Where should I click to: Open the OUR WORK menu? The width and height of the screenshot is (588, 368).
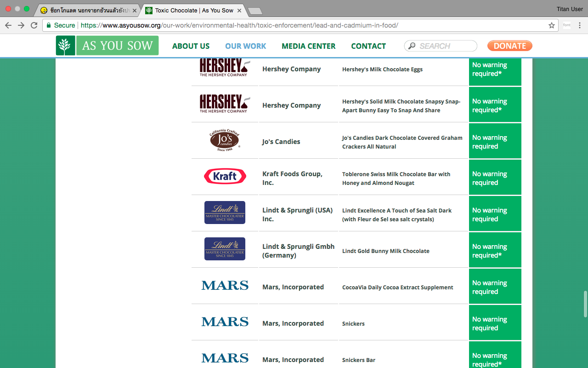tap(246, 46)
